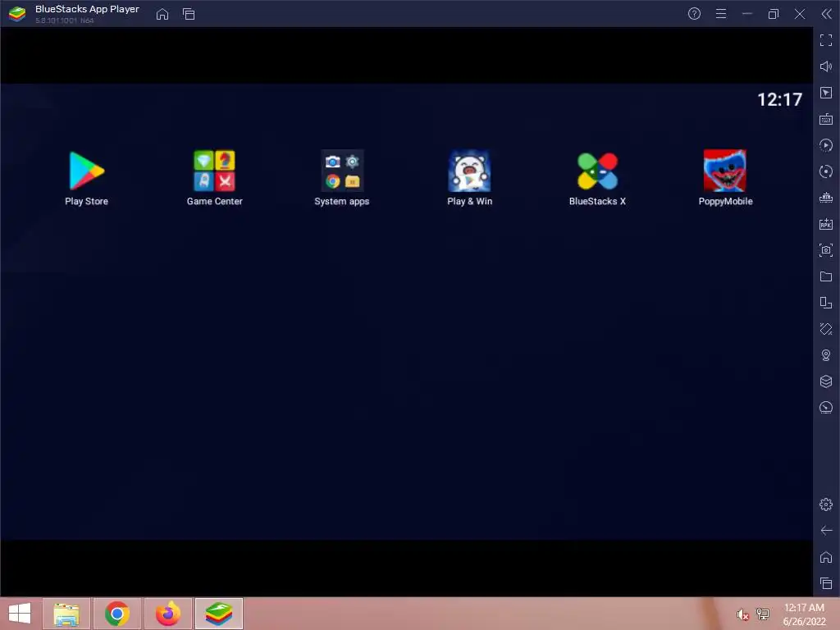Open the memory trim icon in sidebar

click(826, 198)
